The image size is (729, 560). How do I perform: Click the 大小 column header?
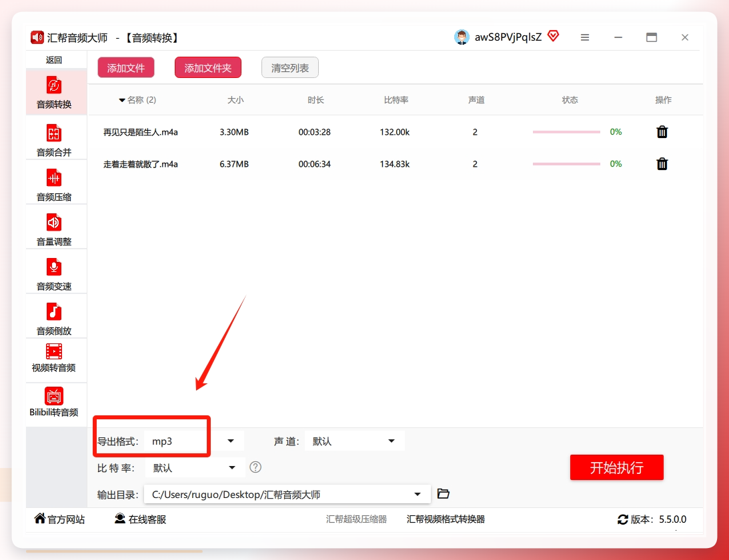click(x=235, y=100)
